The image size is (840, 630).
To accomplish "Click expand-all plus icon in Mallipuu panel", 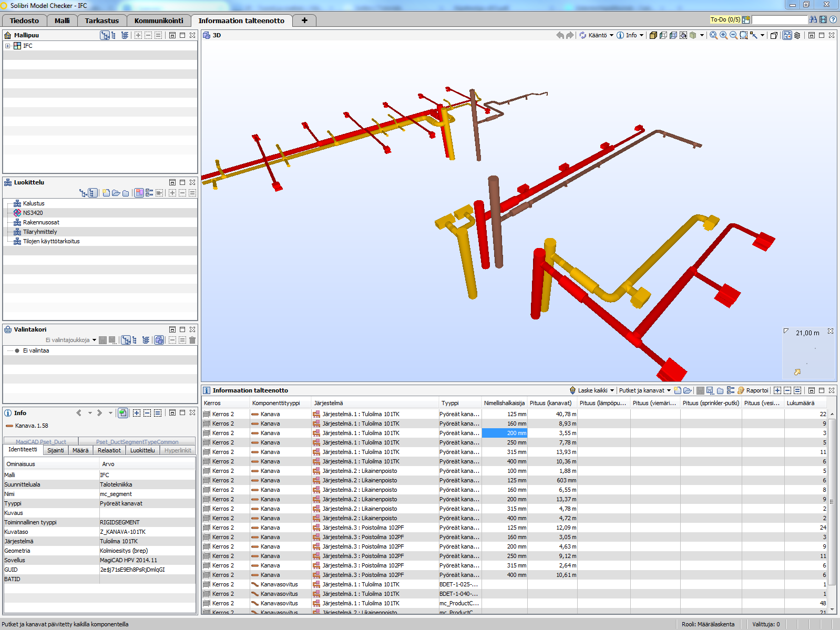I will click(x=138, y=35).
